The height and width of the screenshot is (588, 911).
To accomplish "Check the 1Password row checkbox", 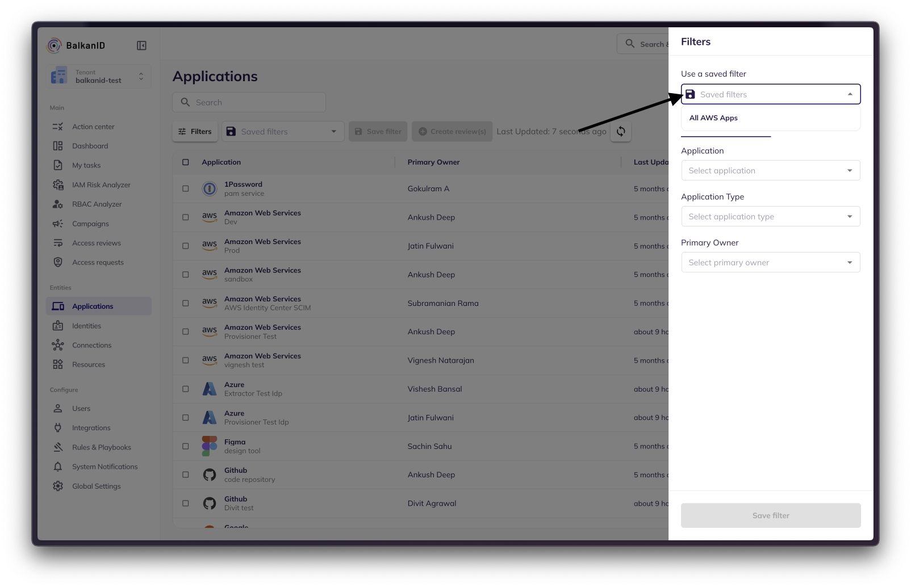I will (186, 188).
